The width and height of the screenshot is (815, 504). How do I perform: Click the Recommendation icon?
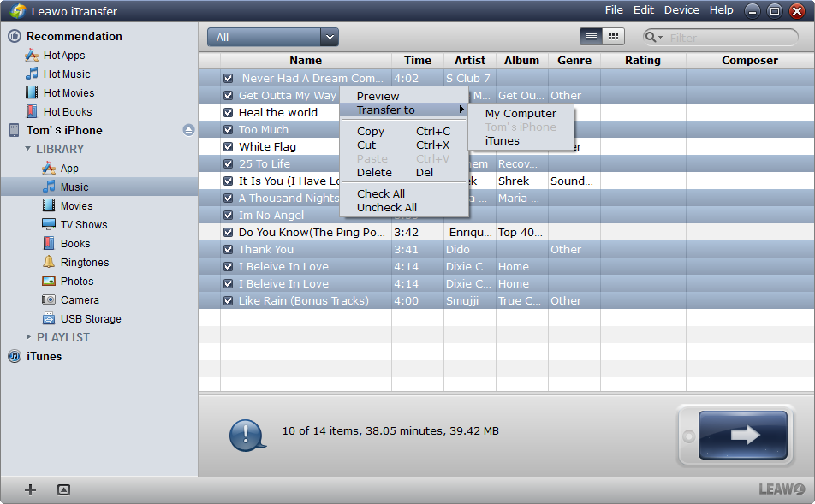point(15,36)
